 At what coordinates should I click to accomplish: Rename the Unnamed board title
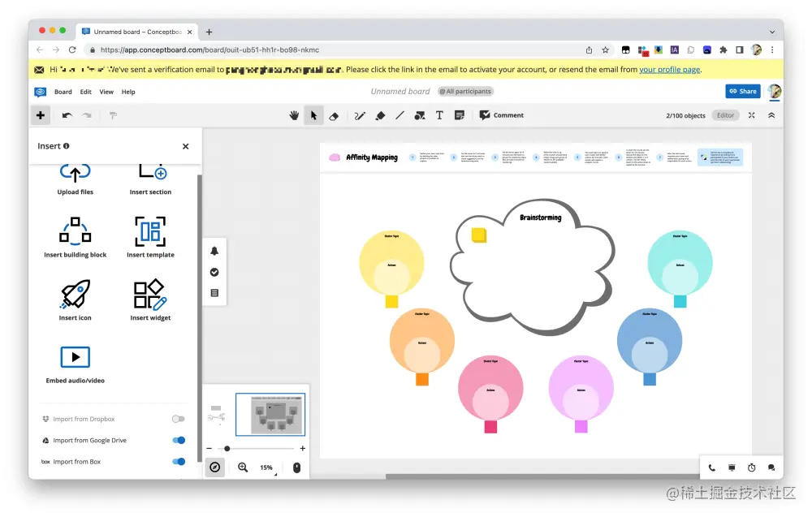[x=400, y=91]
